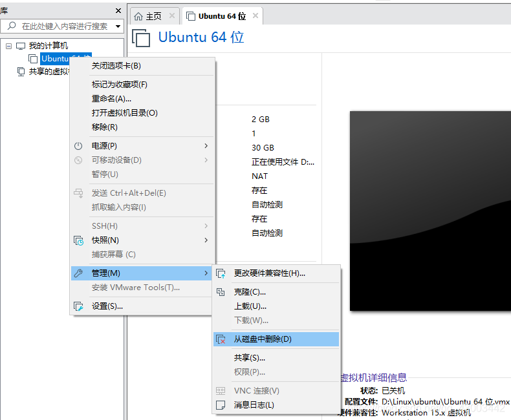Click the large VM icon next to the title
Screen dimensions: 511x420
pos(141,38)
